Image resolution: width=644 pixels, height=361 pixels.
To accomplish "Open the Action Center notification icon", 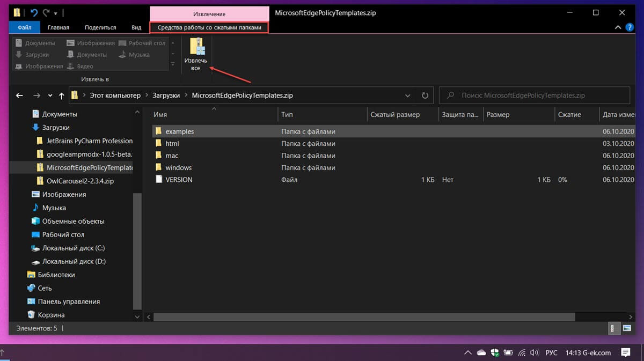I will 626,352.
